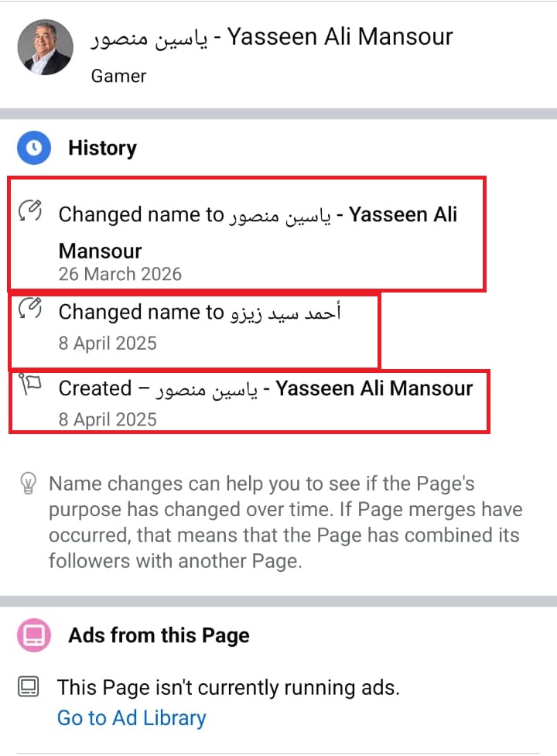Click the date 26 March 2026
The width and height of the screenshot is (557, 756).
coord(120,274)
